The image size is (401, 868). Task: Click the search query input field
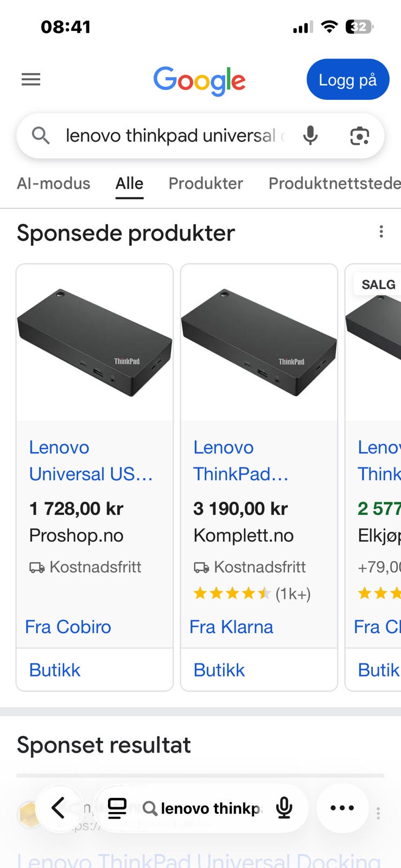coord(170,136)
